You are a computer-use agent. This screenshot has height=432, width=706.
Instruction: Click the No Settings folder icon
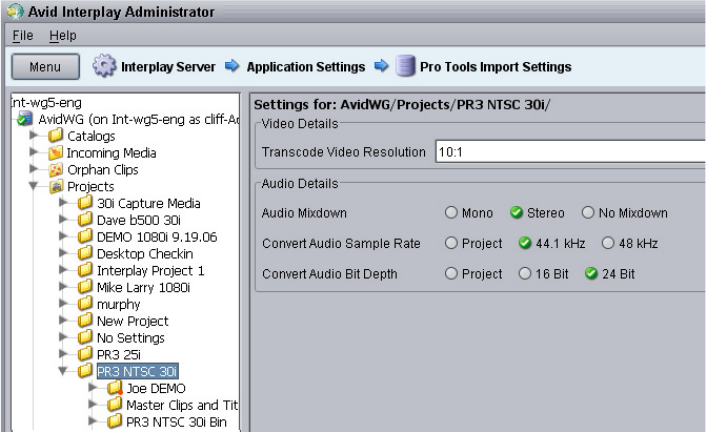[85, 337]
